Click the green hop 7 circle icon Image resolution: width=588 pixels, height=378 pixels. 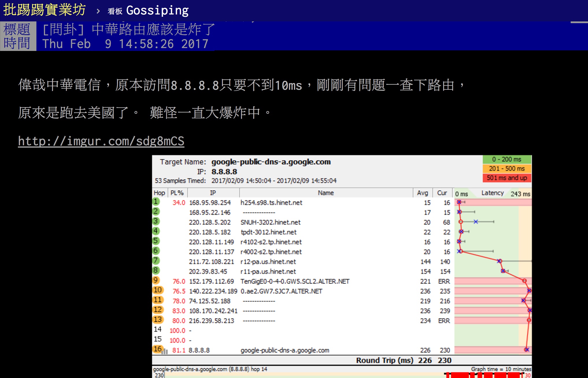[x=156, y=261]
